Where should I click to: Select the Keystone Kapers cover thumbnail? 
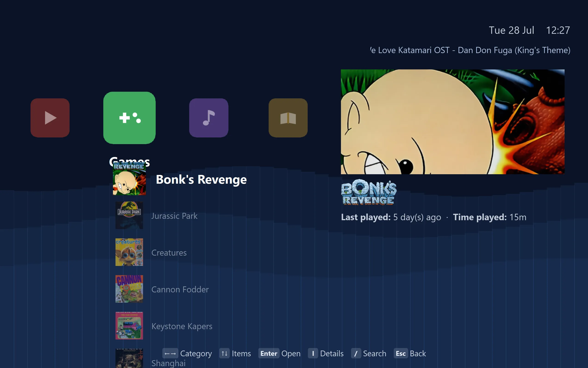(129, 326)
